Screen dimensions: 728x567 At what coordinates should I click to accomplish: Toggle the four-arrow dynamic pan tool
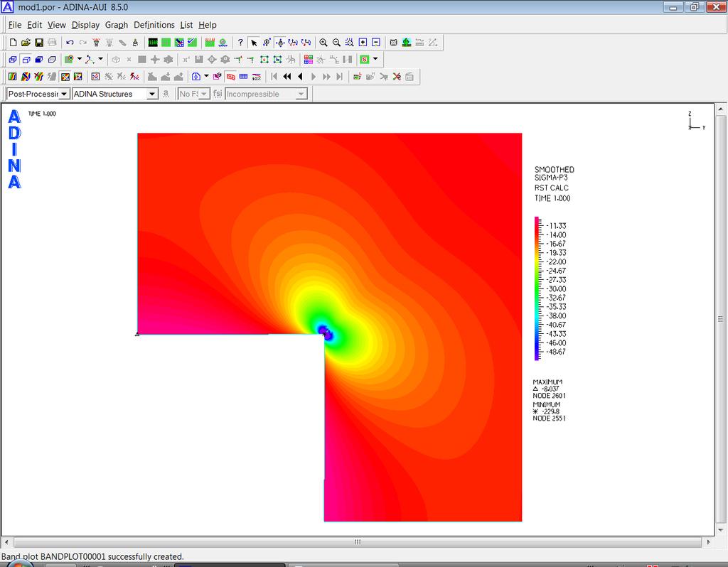pos(280,43)
